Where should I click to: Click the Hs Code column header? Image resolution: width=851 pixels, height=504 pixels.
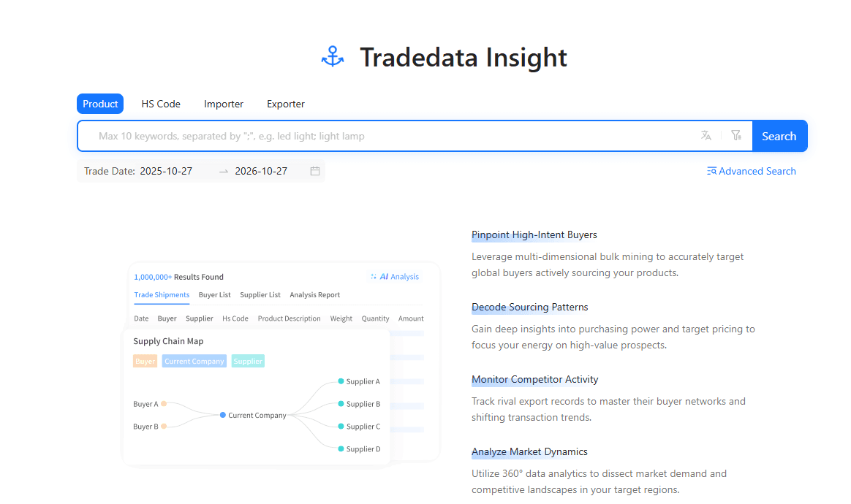tap(235, 318)
